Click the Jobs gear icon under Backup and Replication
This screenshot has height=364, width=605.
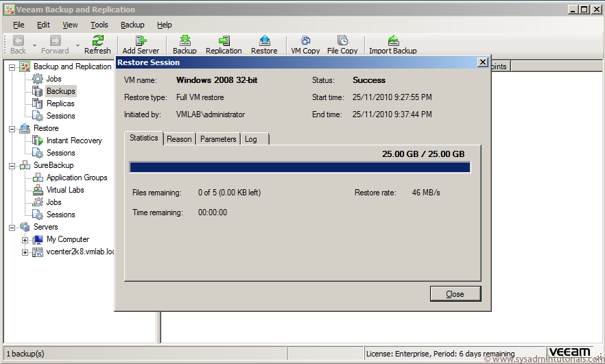(38, 79)
